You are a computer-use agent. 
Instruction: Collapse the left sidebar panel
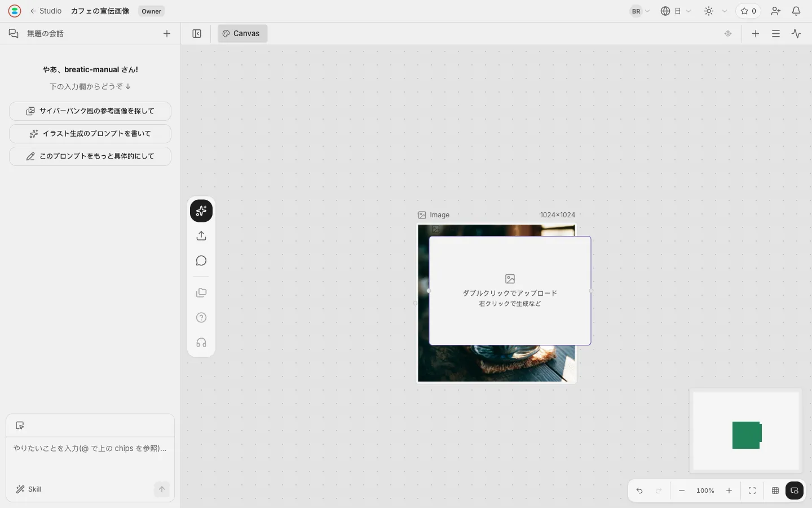(x=197, y=34)
